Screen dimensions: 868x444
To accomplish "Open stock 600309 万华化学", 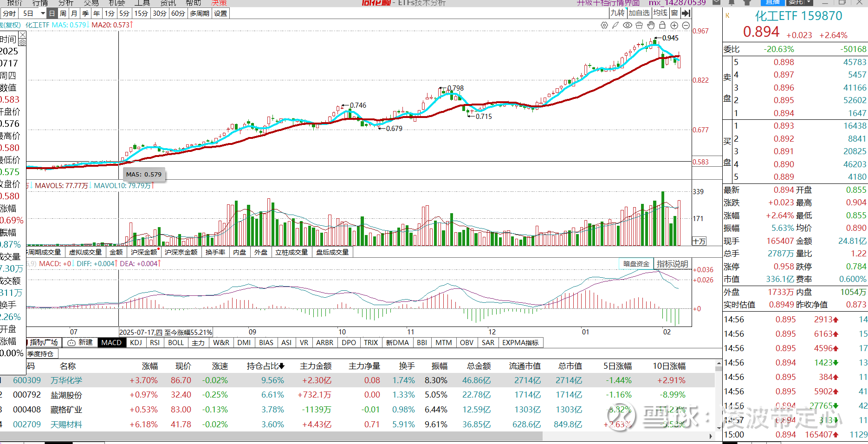I will click(x=357, y=380).
